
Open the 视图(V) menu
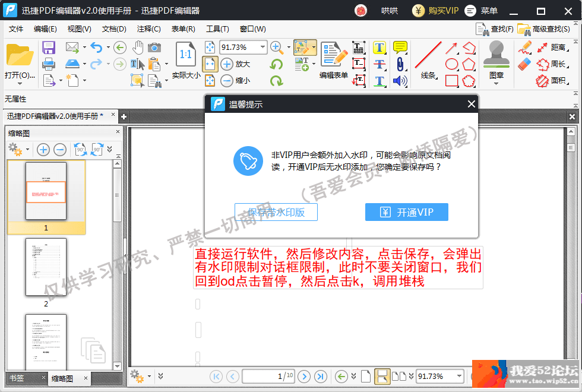80,29
